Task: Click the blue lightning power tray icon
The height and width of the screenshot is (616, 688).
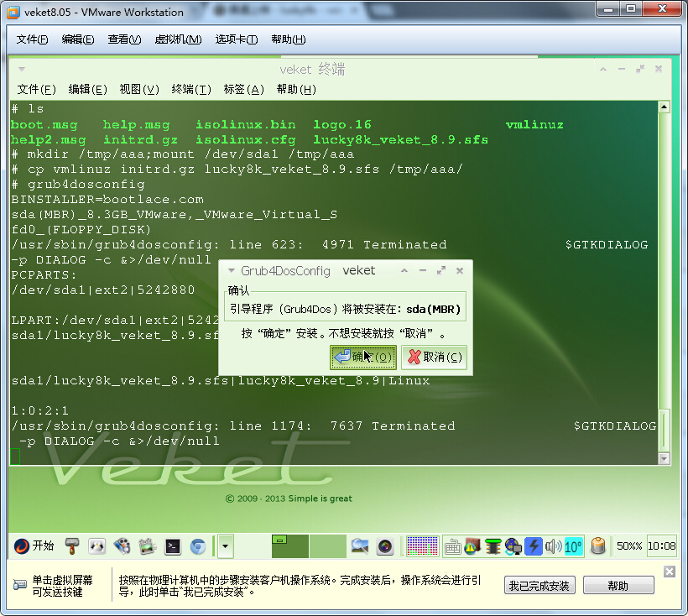Action: (x=534, y=546)
